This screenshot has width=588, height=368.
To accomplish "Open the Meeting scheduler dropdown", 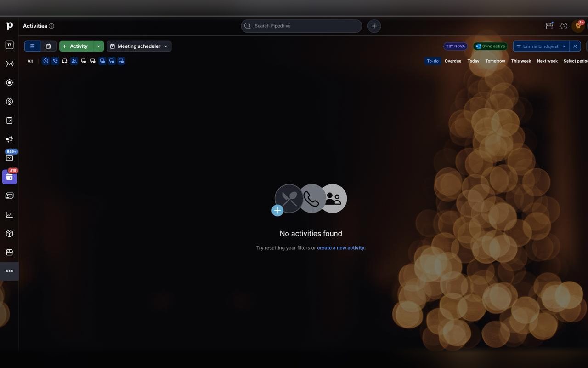I will point(139,46).
